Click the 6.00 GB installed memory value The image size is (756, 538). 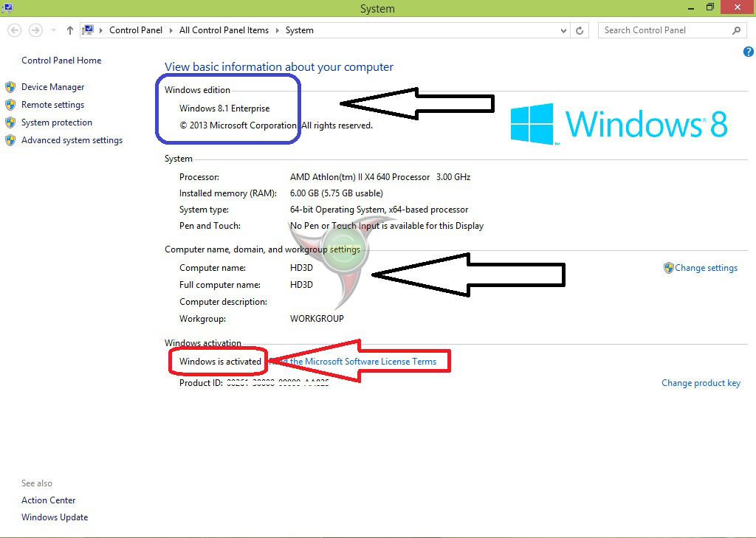pos(336,193)
